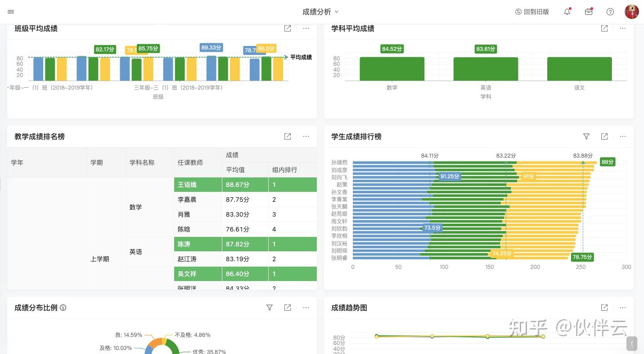Select teacher 肖雅 in the ranking table
The image size is (644, 354).
coord(198,214)
